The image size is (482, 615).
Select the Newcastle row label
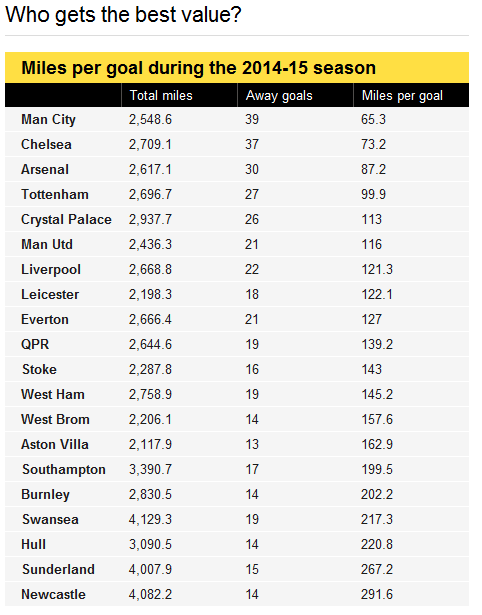tap(53, 594)
